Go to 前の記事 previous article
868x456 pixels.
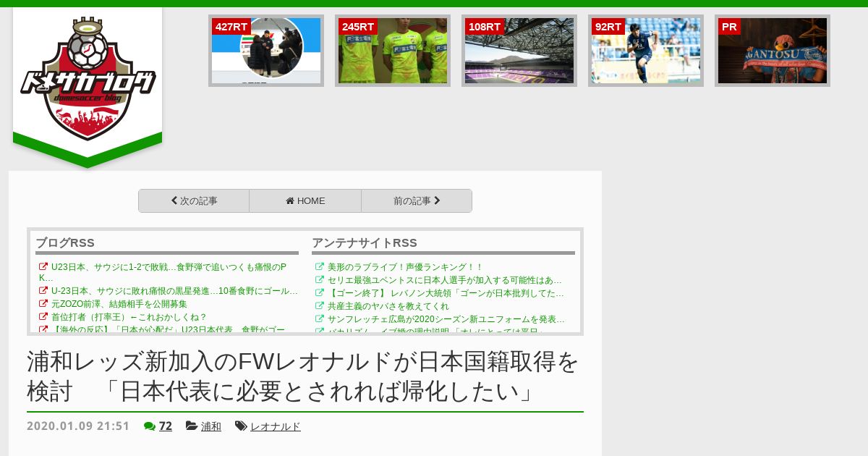[417, 201]
